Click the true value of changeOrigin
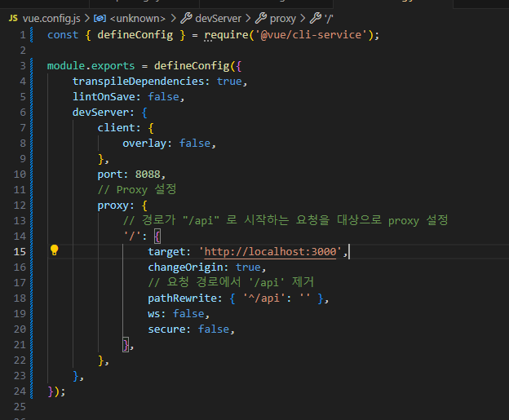Image resolution: width=509 pixels, height=420 pixels. (x=248, y=267)
